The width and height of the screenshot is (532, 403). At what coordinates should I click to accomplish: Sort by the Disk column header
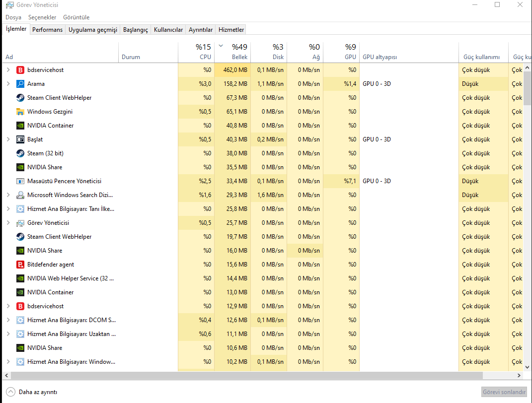click(x=269, y=52)
